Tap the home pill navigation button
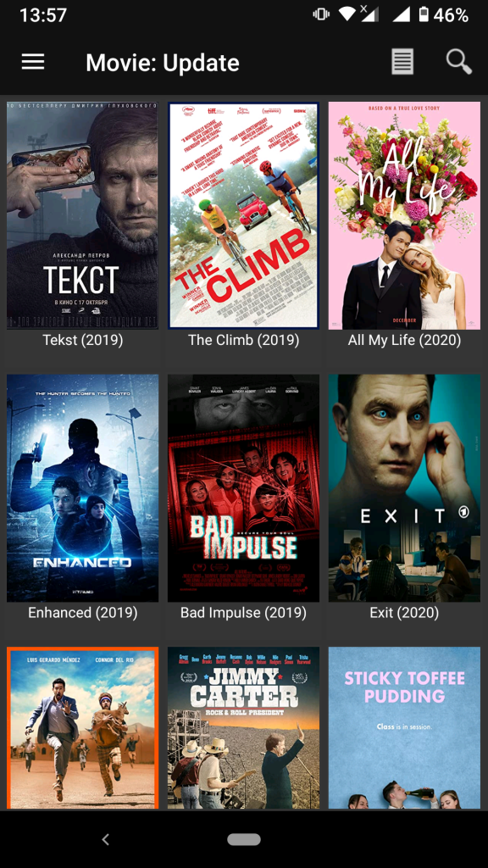Screen dimensions: 488x868 tap(244, 840)
